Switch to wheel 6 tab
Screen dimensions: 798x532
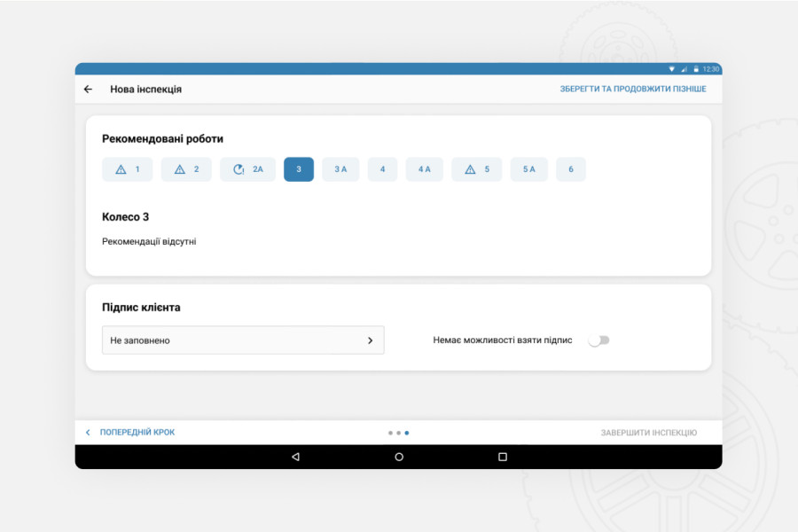571,169
